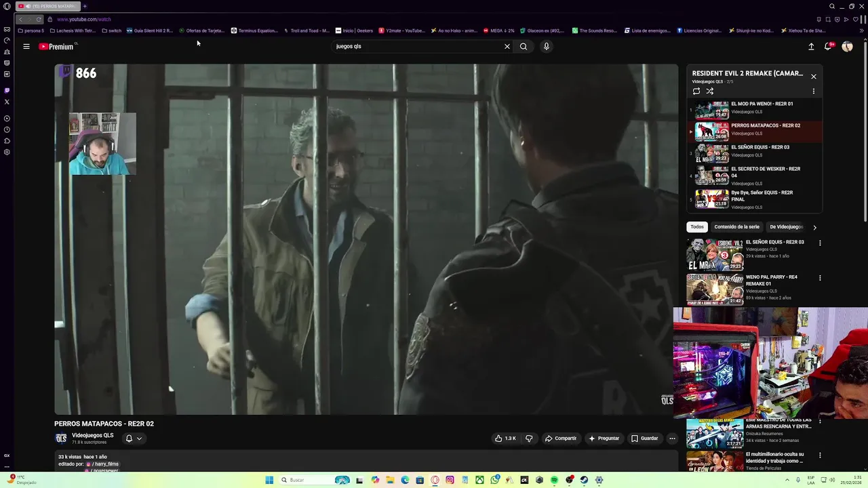Click the Compartir share button
The width and height of the screenshot is (868, 488).
click(x=561, y=439)
